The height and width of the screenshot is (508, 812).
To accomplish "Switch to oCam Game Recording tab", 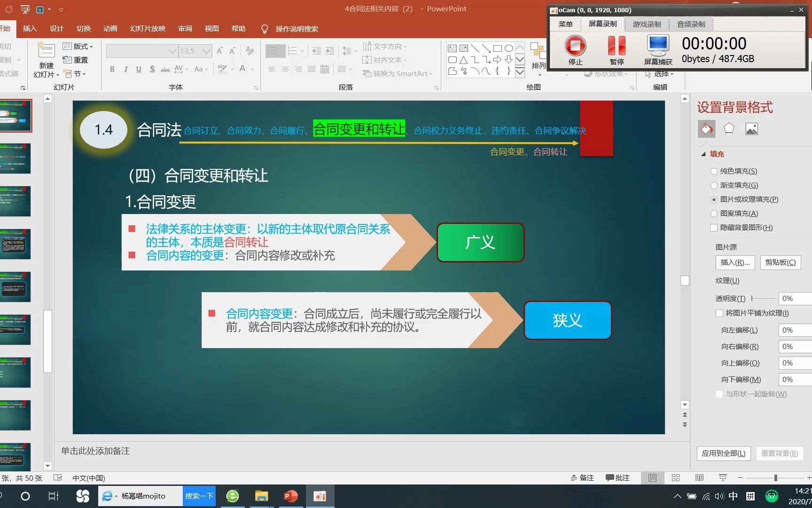I will tap(647, 24).
